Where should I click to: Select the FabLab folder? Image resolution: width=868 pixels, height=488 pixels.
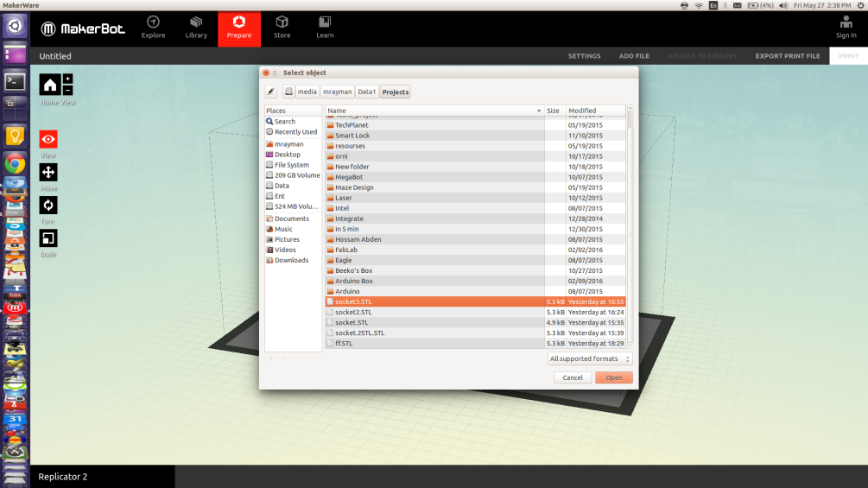click(x=476, y=250)
